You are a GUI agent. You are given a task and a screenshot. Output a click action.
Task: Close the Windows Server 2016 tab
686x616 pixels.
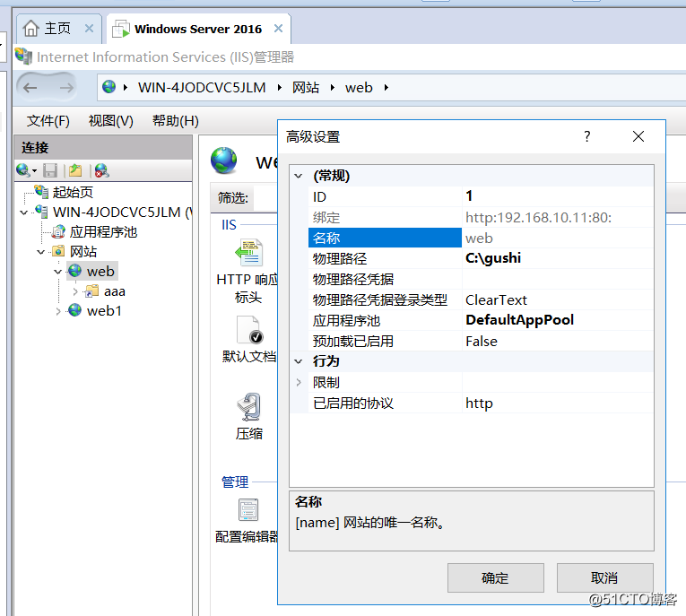[278, 29]
